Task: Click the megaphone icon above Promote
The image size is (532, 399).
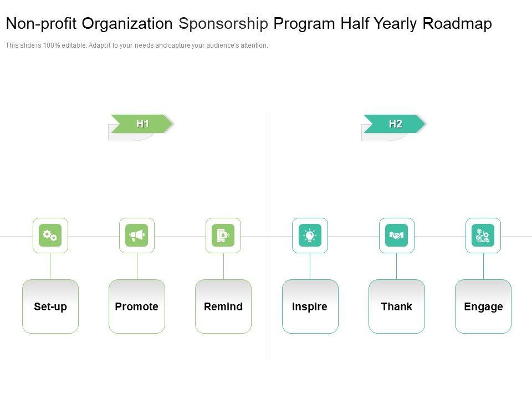Action: (x=137, y=236)
